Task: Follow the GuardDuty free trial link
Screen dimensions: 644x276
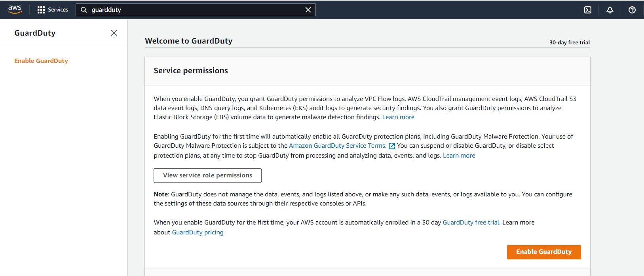Action: point(471,223)
